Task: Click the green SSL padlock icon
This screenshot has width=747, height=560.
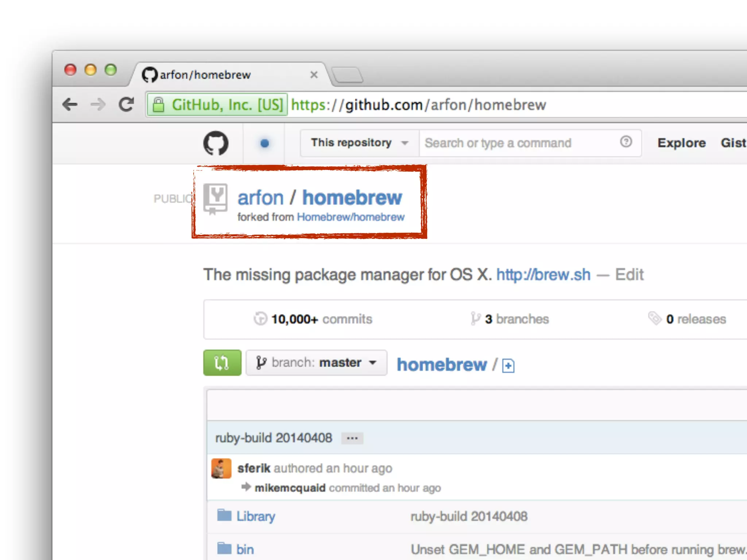Action: pyautogui.click(x=158, y=105)
